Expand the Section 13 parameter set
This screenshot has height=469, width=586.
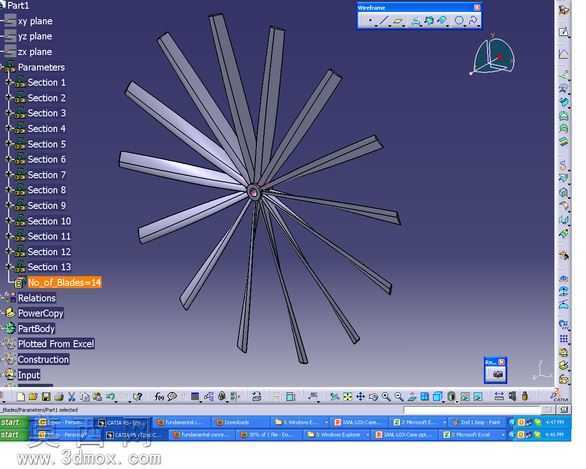coord(8,267)
